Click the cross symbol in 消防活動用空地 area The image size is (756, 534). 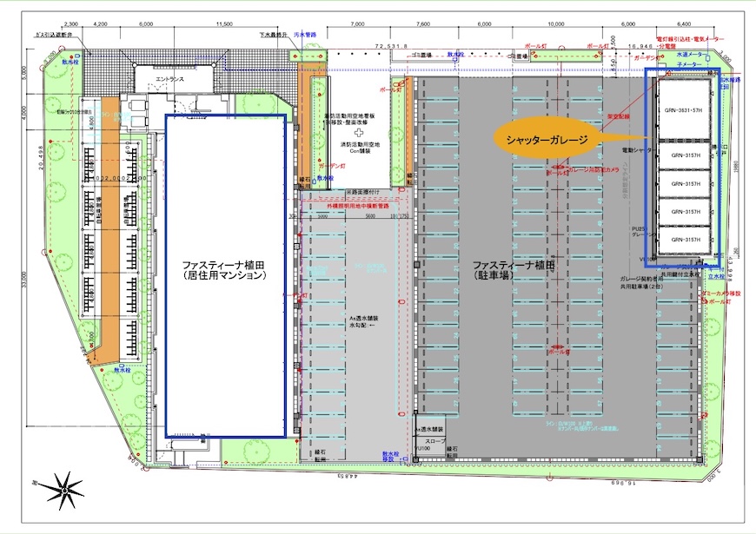pyautogui.click(x=359, y=133)
